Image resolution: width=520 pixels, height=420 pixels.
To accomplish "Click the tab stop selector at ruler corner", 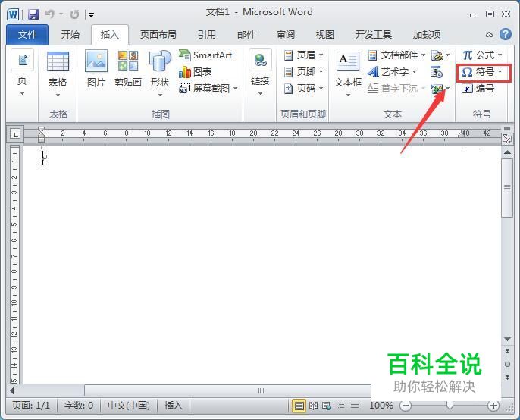I will (x=15, y=134).
